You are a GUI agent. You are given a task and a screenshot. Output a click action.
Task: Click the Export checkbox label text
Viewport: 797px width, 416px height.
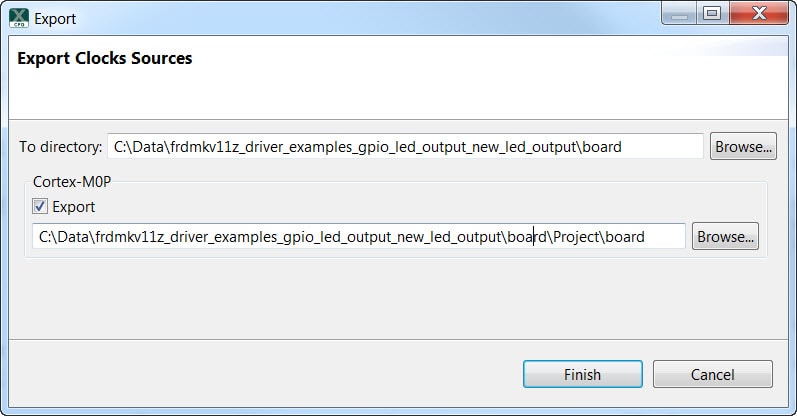click(x=74, y=207)
